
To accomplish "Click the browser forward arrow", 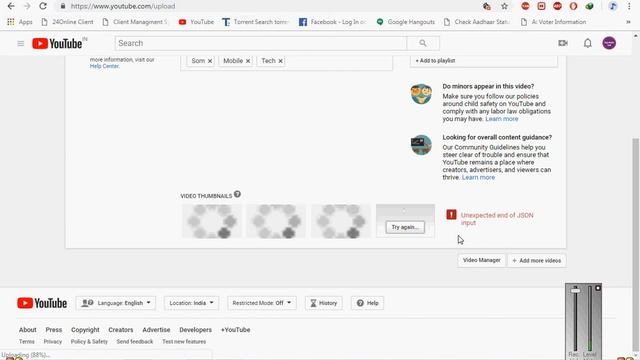I will [x=27, y=6].
